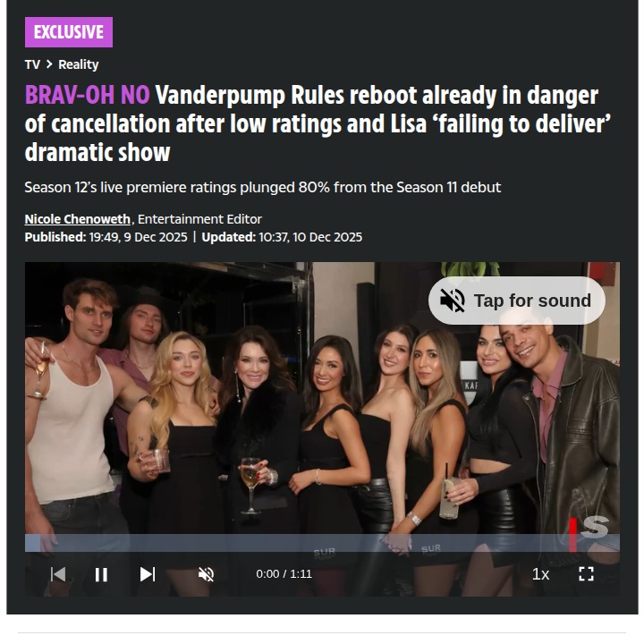Open author Nicole Chenoweth's page

78,219
